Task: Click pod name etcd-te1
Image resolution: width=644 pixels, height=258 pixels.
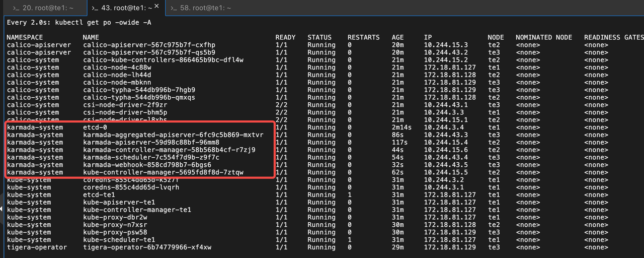Action: pyautogui.click(x=99, y=195)
